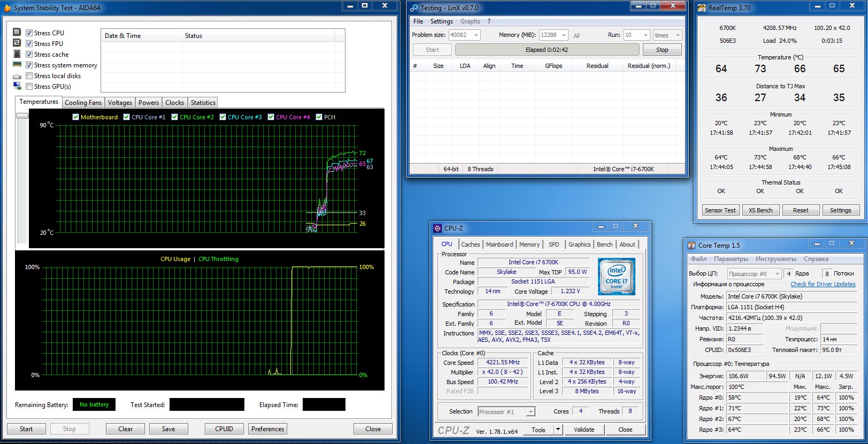
Task: Click the Stress CPU chip icon
Action: (x=17, y=33)
